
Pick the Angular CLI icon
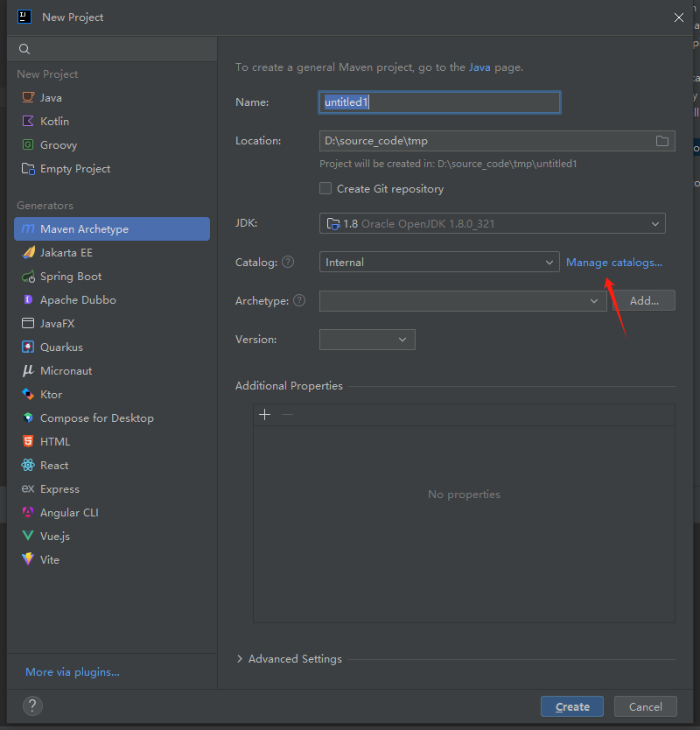pos(28,512)
